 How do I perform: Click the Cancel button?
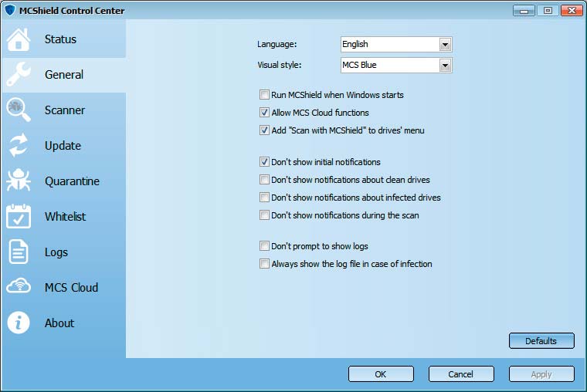(x=461, y=374)
